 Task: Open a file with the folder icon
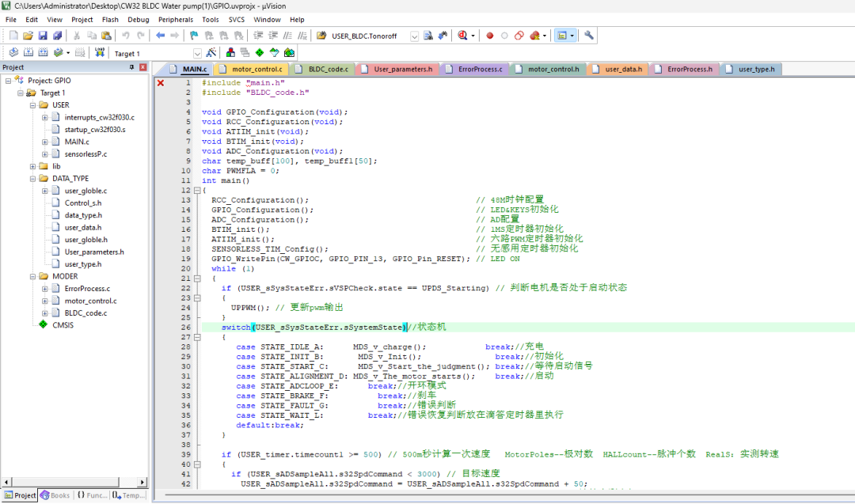pyautogui.click(x=28, y=36)
